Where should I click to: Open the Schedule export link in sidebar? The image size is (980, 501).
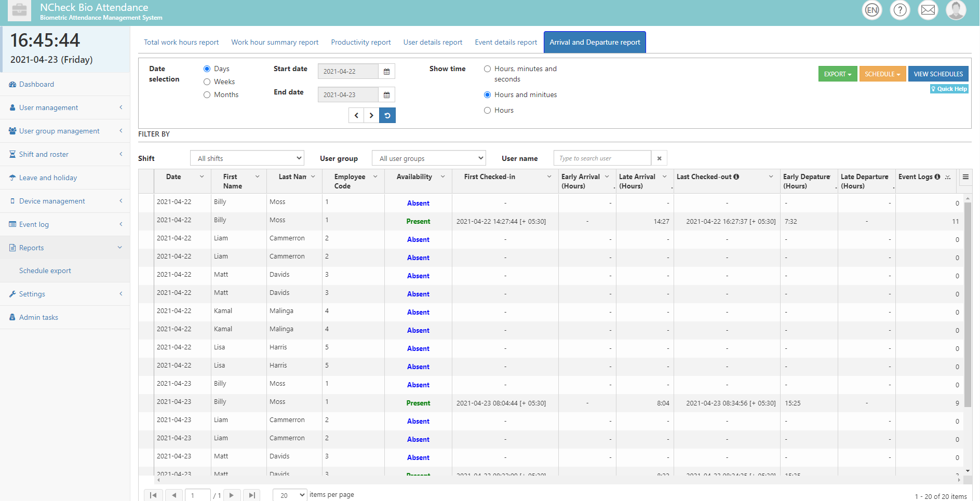pos(45,271)
